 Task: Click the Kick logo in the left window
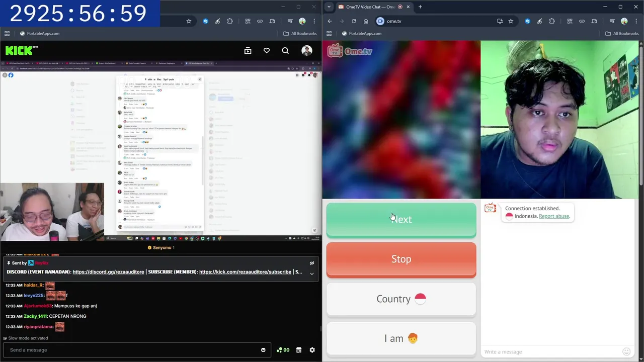point(22,50)
